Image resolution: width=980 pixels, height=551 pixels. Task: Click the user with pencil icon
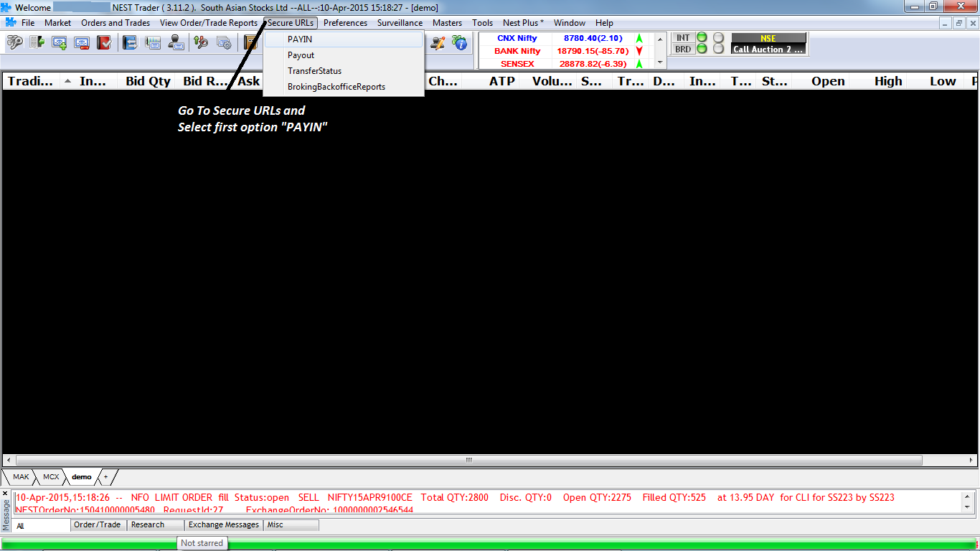(437, 43)
